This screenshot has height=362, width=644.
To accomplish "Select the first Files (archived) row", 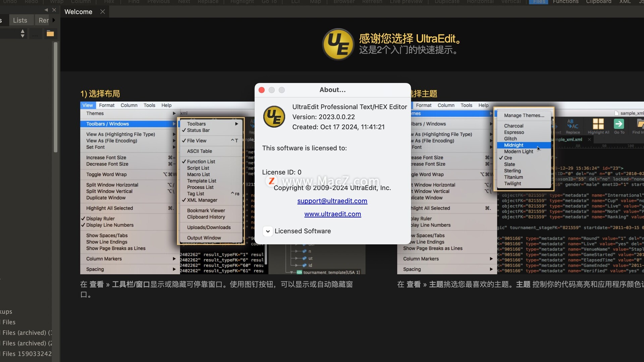I will pos(26,333).
